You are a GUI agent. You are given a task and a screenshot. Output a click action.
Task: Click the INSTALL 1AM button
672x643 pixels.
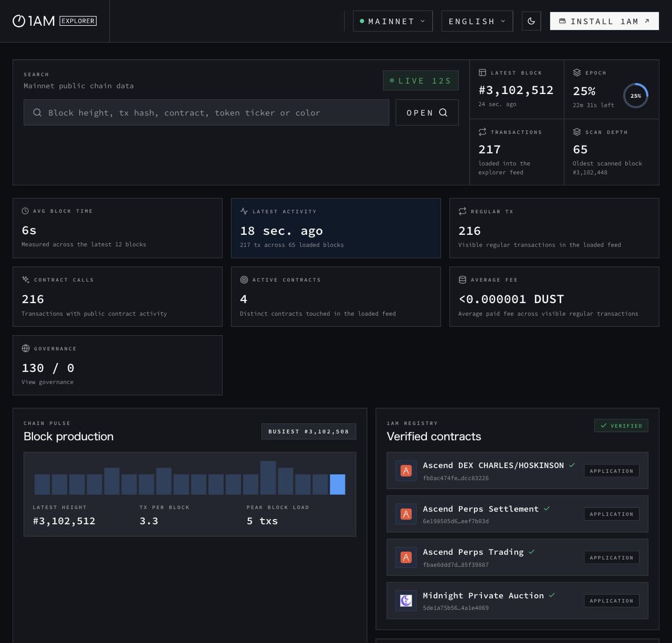pyautogui.click(x=604, y=21)
